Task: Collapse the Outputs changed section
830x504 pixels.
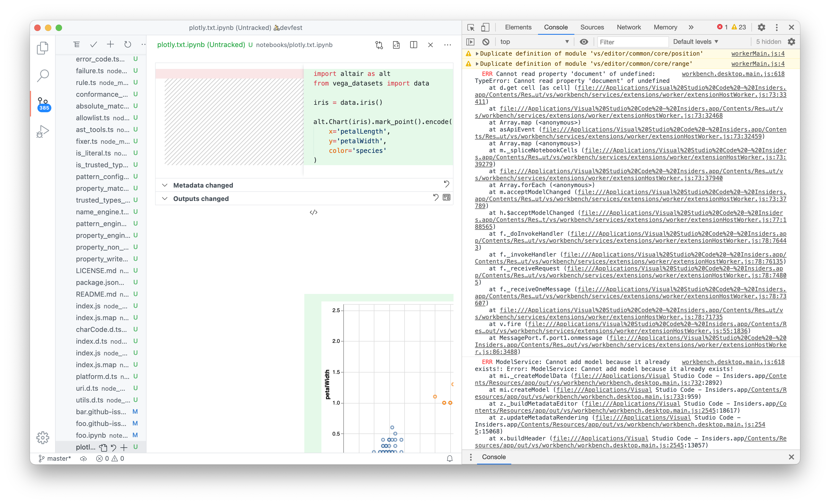Action: pos(165,199)
